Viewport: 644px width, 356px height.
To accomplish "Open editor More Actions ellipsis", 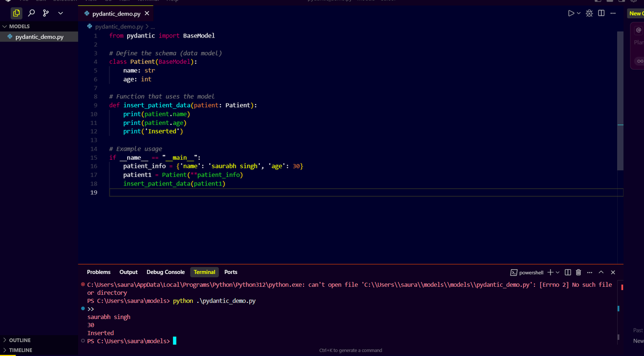I will 613,13.
